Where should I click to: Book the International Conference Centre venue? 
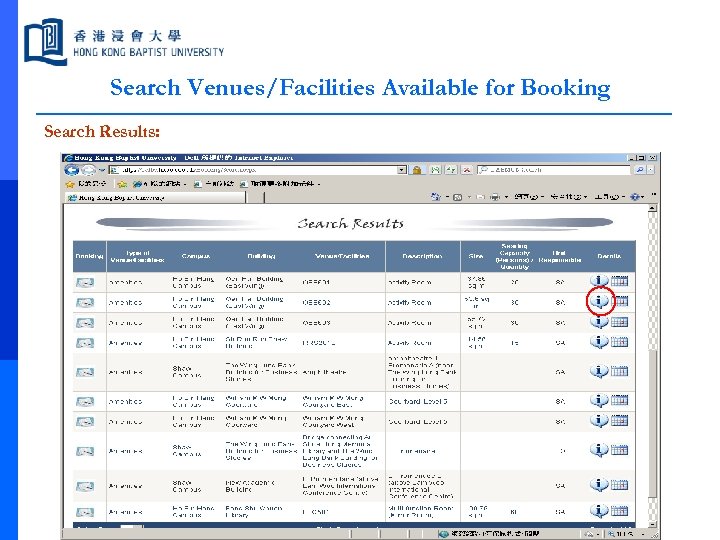(x=85, y=486)
